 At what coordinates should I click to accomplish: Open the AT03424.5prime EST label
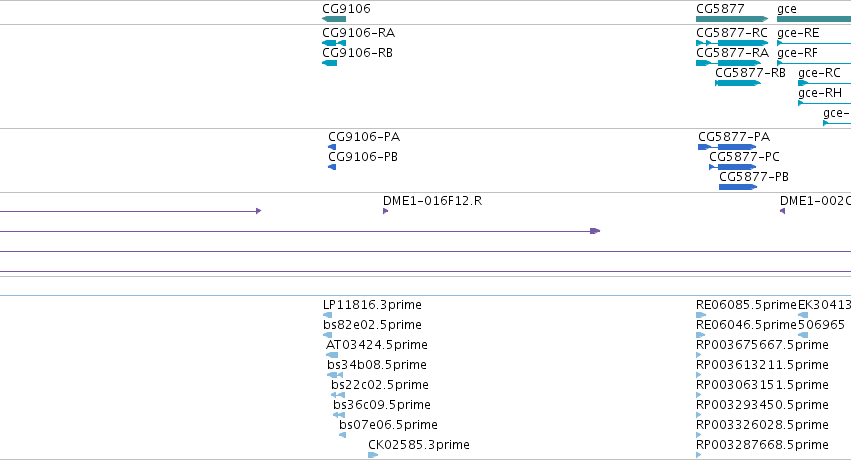pos(377,345)
